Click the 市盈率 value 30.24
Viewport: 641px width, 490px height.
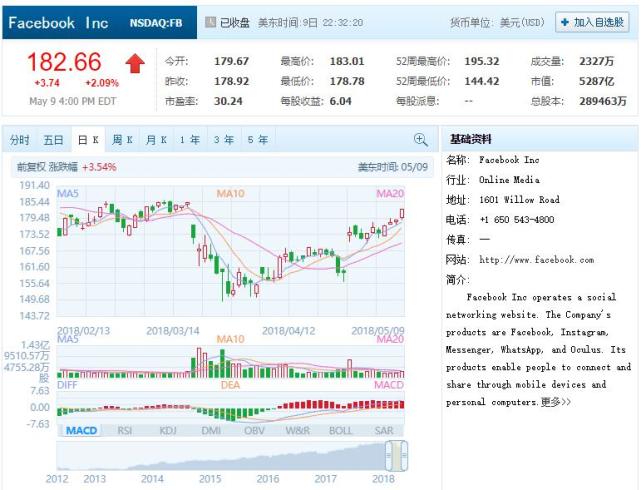tap(228, 101)
